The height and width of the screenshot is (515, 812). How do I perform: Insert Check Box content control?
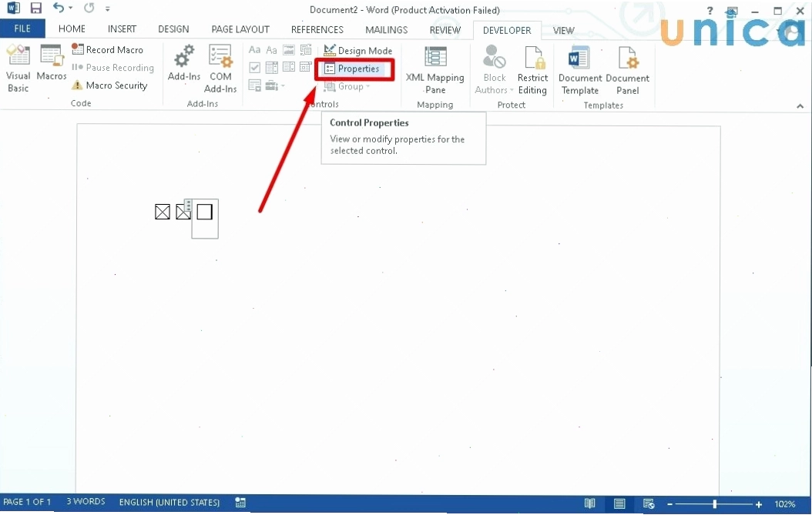(x=254, y=67)
